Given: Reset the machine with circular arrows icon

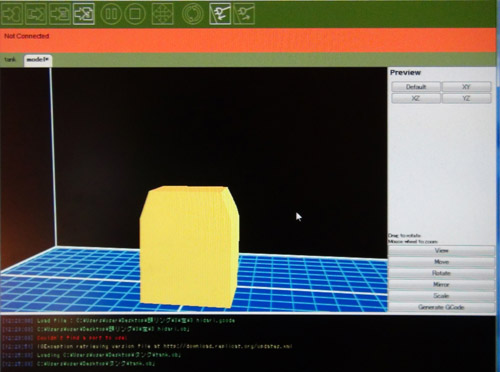Looking at the screenshot, I should tap(193, 14).
